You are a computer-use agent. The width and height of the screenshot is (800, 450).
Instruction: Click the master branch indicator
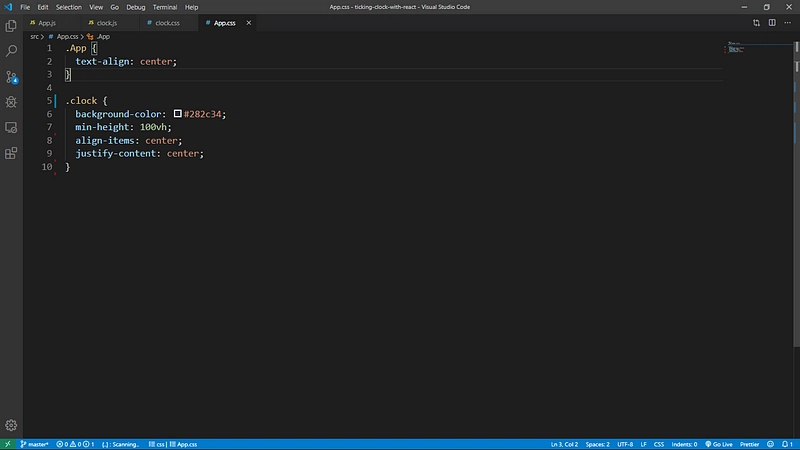click(x=34, y=444)
